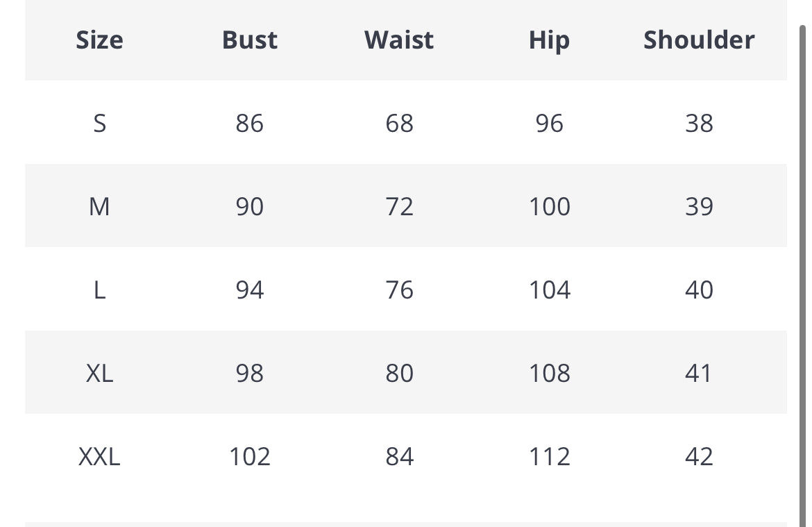The height and width of the screenshot is (527, 812).
Task: Click the Hip column header
Action: (x=549, y=41)
